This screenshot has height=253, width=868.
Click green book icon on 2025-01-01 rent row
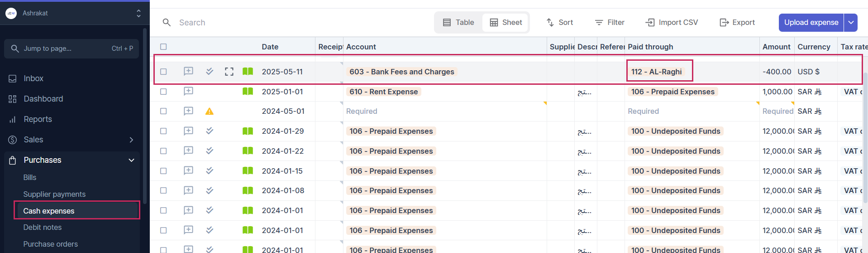pyautogui.click(x=248, y=92)
